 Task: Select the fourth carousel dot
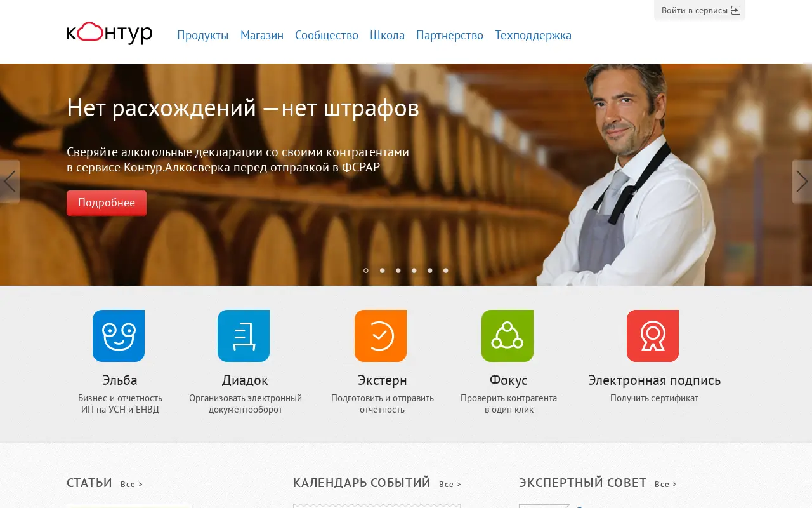click(x=414, y=271)
